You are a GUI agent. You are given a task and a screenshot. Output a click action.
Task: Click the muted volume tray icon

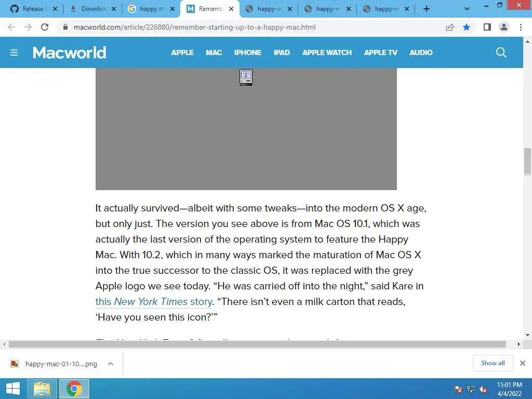pyautogui.click(x=483, y=389)
